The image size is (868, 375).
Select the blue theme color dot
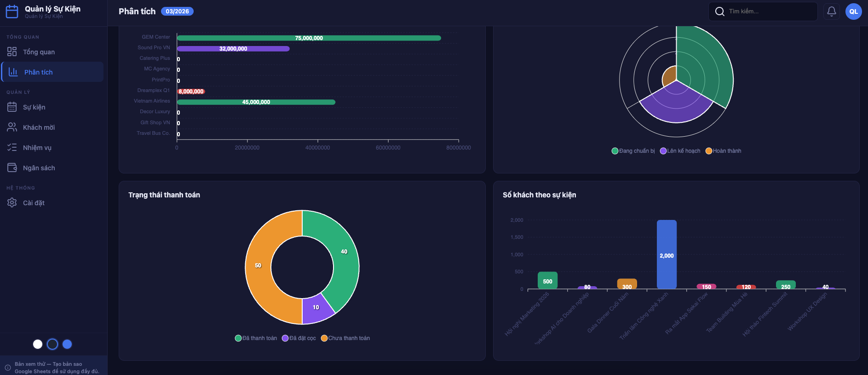67,344
